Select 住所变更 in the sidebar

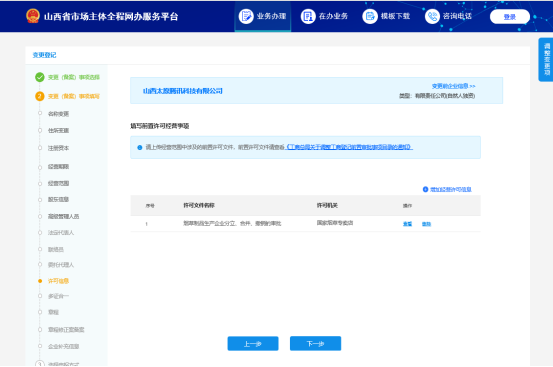point(59,130)
